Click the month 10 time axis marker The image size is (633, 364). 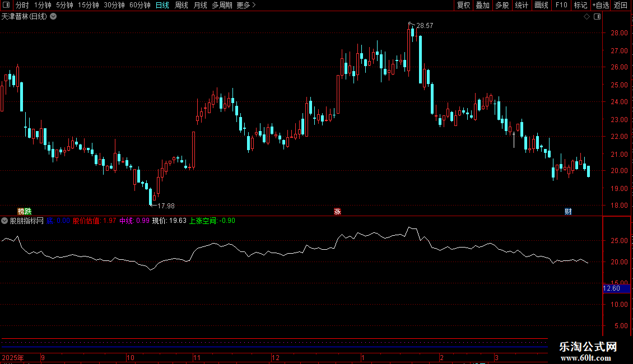[131, 357]
